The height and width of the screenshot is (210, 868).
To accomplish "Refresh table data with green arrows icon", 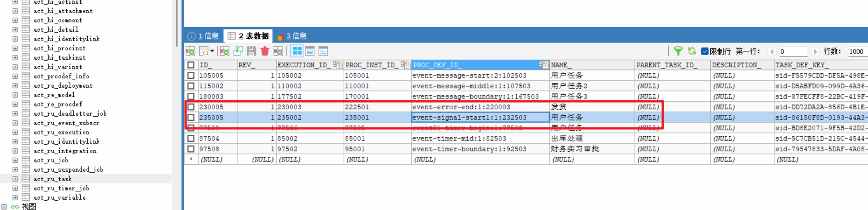I will pos(692,51).
